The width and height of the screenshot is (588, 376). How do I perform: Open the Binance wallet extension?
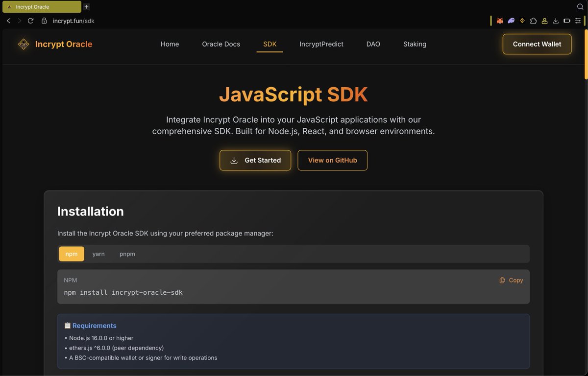pos(522,21)
